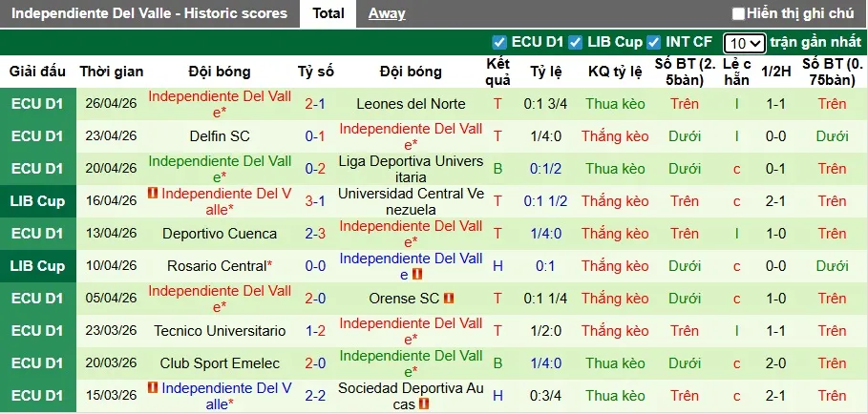This screenshot has height=414, width=868.
Task: Click the LIB Cup label for 16/04/26 match
Action: (38, 201)
